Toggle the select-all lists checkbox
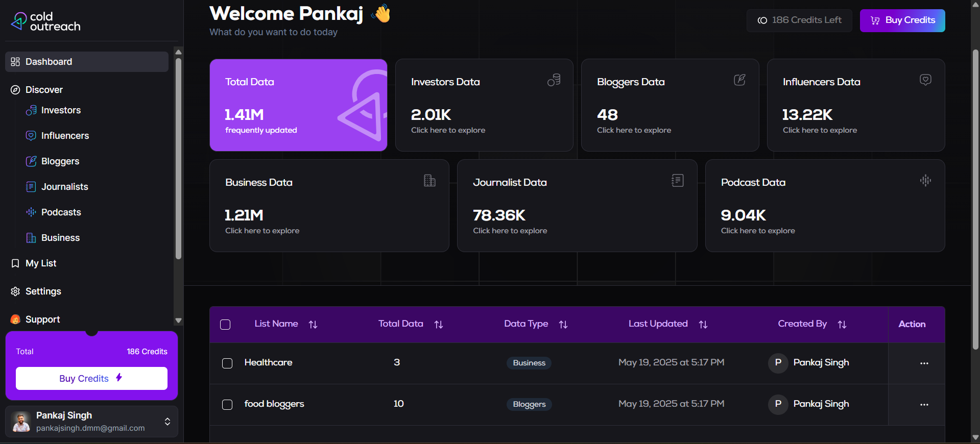 coord(225,325)
